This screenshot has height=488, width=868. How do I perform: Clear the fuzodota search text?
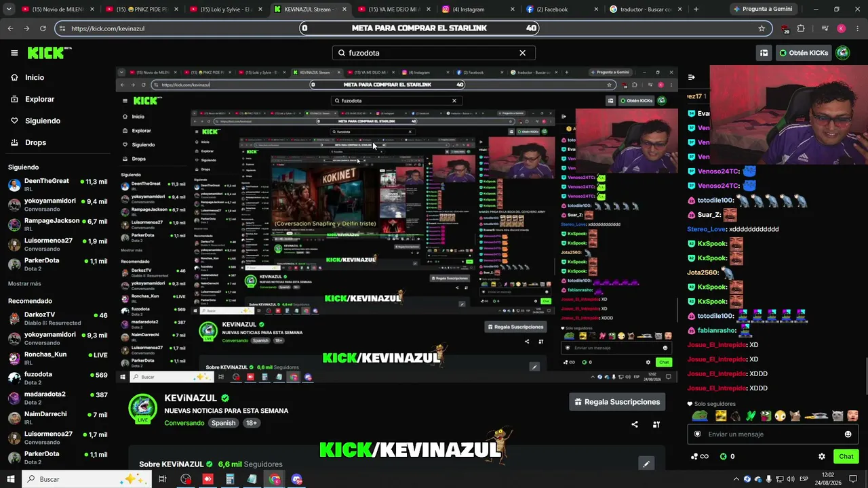pyautogui.click(x=522, y=53)
